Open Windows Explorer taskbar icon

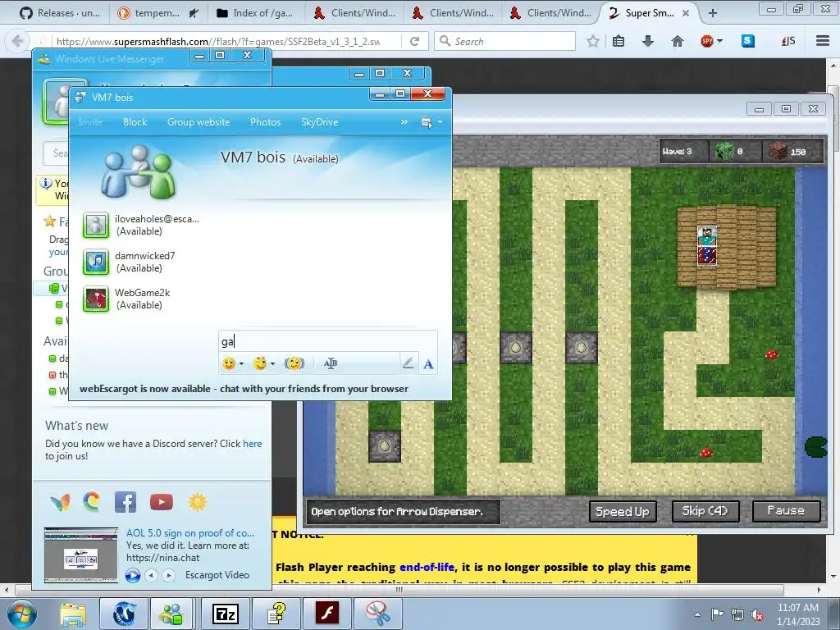tap(73, 615)
